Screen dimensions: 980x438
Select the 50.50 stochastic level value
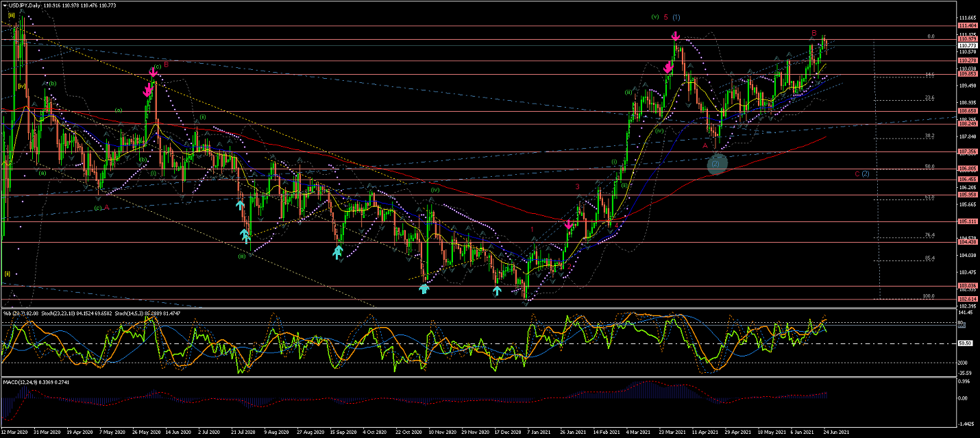coord(966,343)
